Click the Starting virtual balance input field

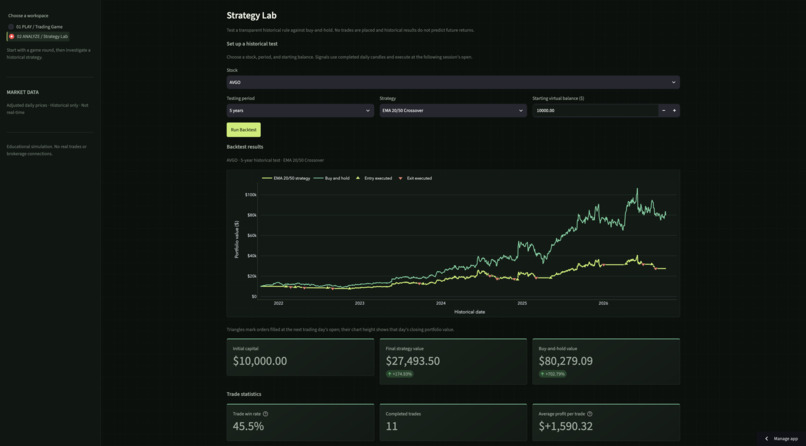(x=595, y=110)
